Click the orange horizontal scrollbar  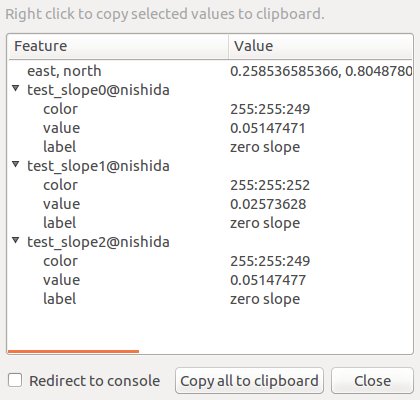(73, 351)
